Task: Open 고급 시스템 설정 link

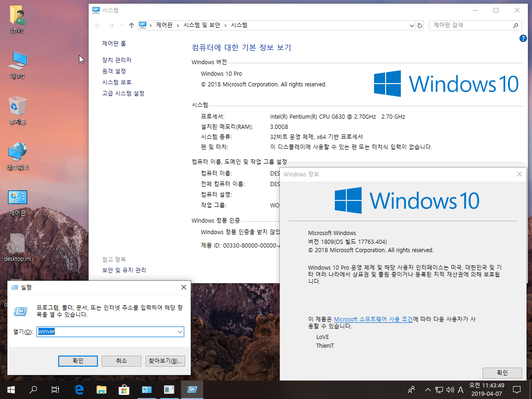Action: [x=123, y=93]
